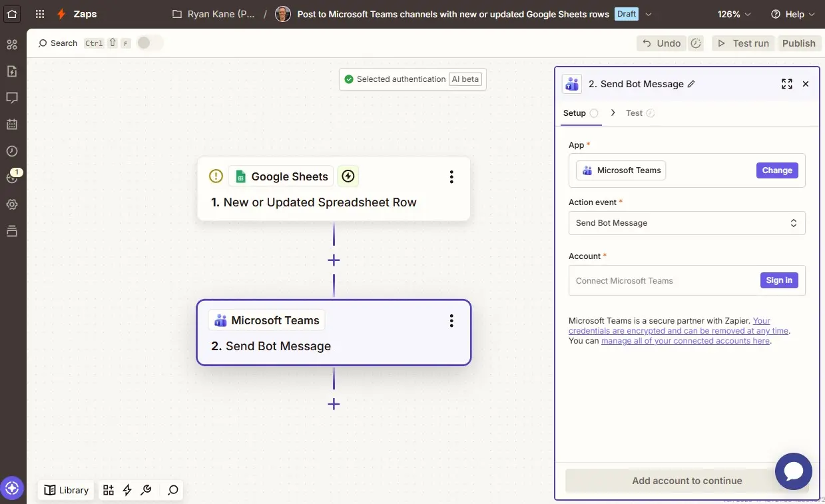Add a step below Microsoft Teams

coord(334,404)
